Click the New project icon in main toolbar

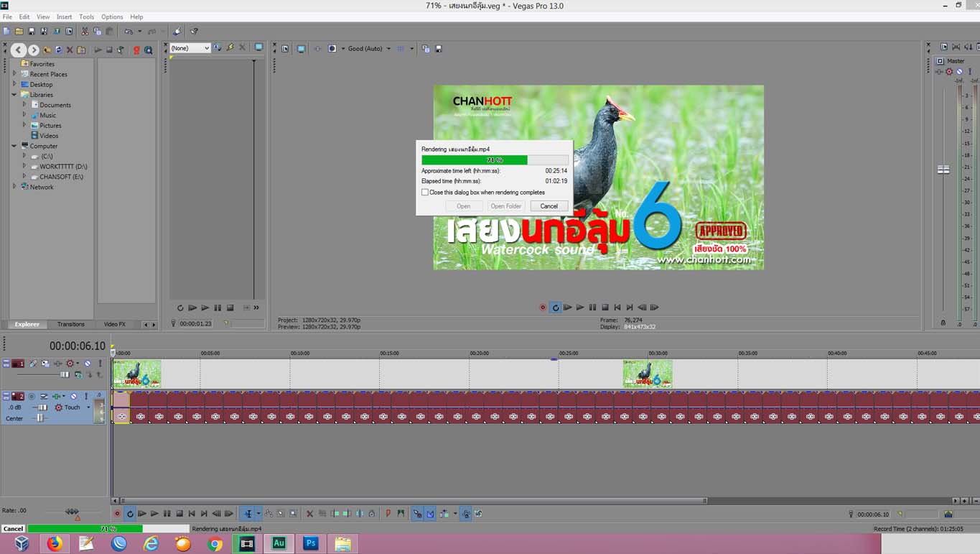(6, 31)
